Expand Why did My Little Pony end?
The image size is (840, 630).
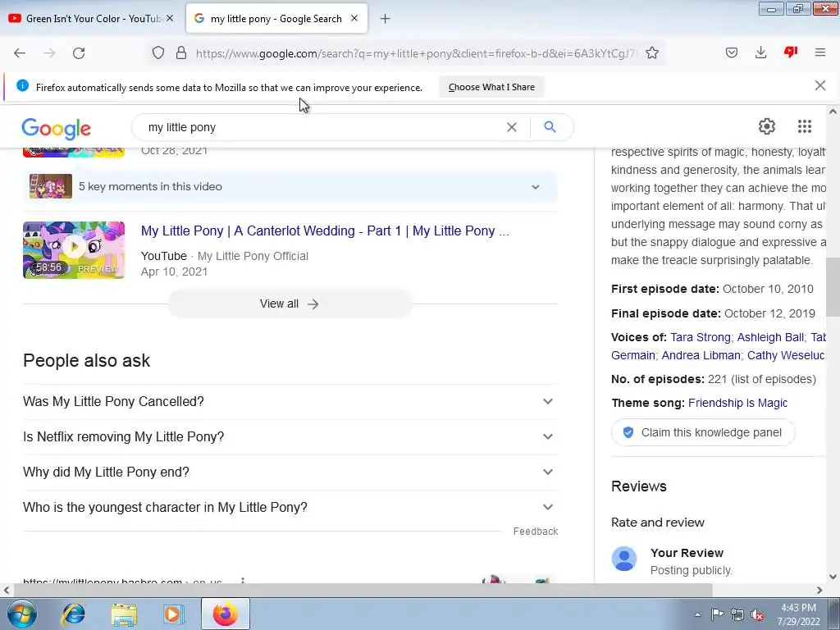(x=290, y=472)
